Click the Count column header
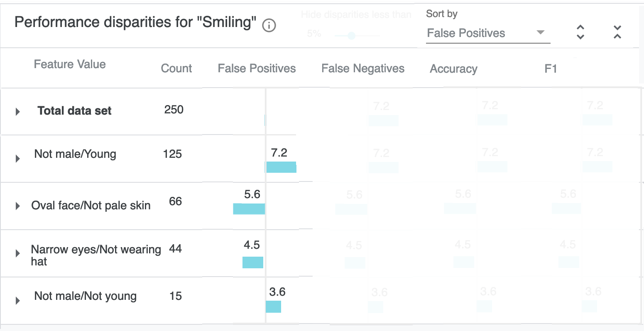The height and width of the screenshot is (331, 644). point(176,69)
